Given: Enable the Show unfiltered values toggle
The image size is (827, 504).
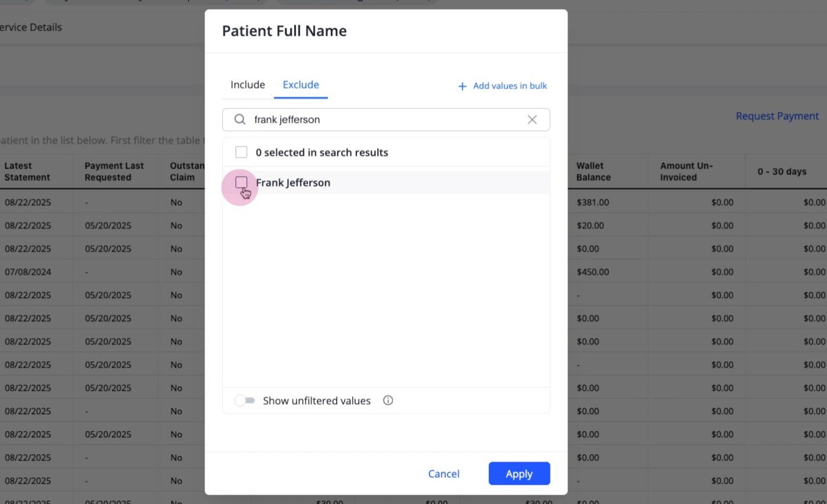Looking at the screenshot, I should pos(245,400).
